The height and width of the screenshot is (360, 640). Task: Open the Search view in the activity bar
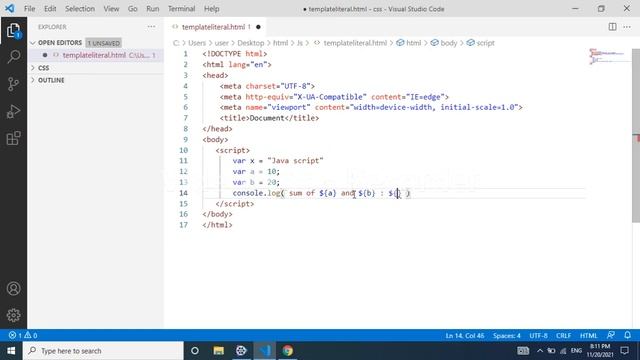coord(13,57)
